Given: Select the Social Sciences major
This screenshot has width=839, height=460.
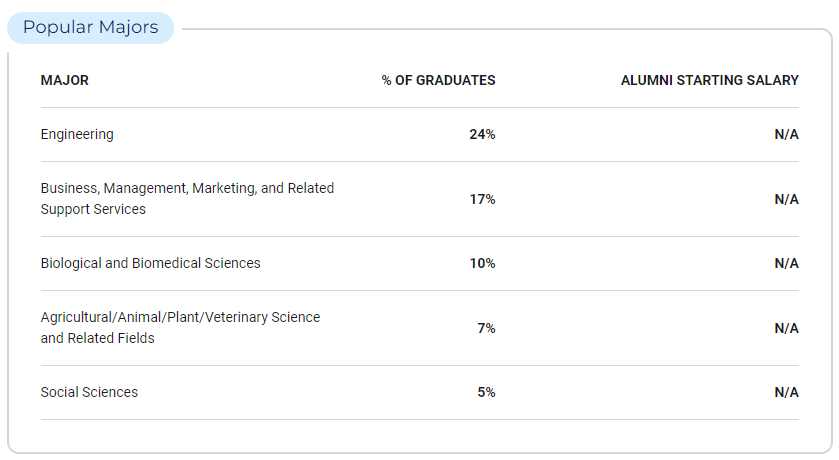Looking at the screenshot, I should click(89, 392).
